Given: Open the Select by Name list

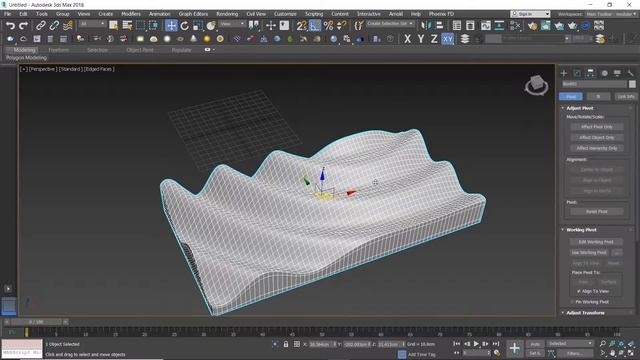Looking at the screenshot, I should [x=127, y=26].
